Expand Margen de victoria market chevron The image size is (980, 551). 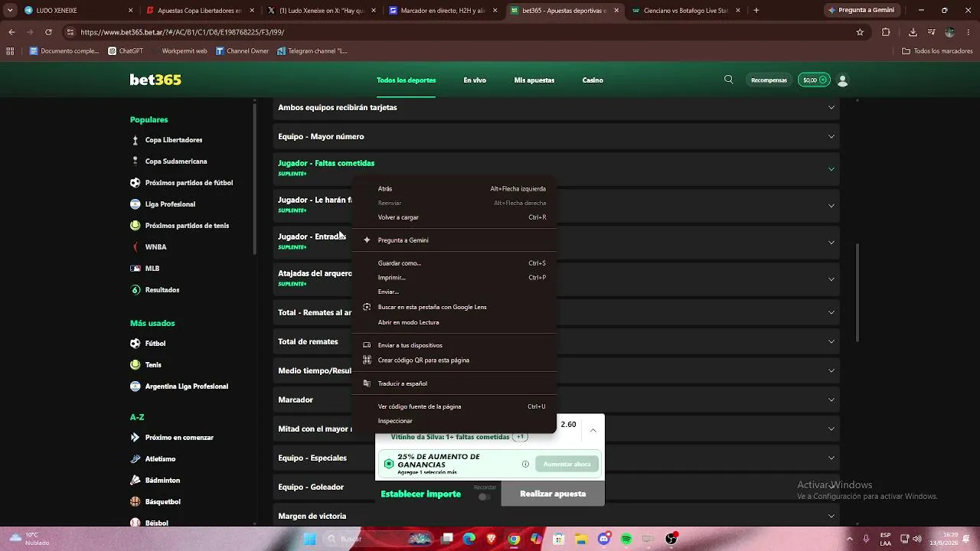point(831,516)
